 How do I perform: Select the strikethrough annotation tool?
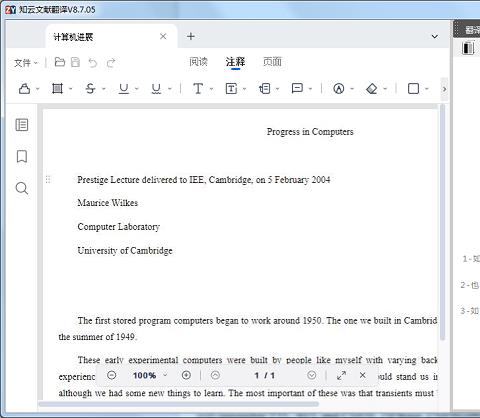(x=90, y=89)
